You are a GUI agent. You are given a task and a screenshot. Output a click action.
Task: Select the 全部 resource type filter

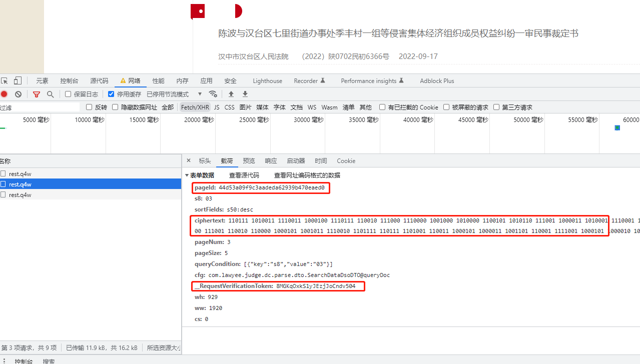168,107
